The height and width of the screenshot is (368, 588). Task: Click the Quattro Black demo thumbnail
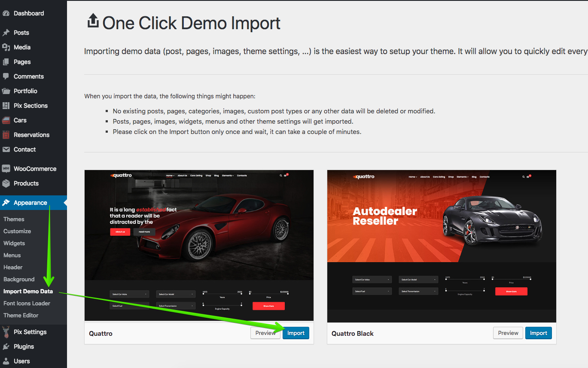442,246
